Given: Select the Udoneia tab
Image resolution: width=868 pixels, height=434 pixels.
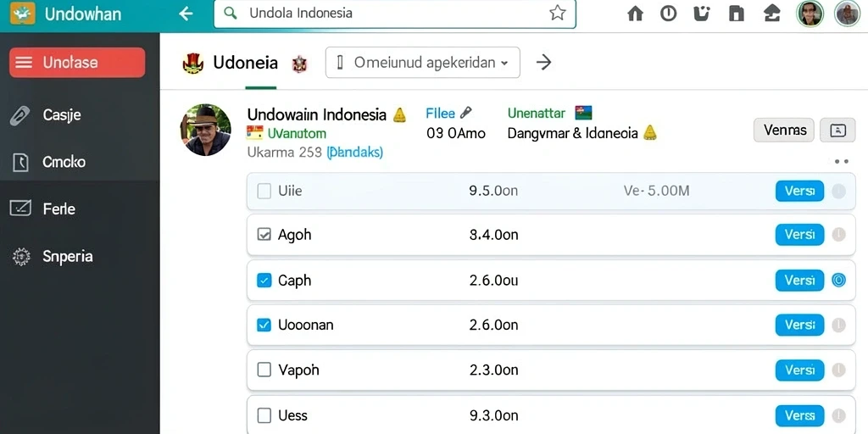Looking at the screenshot, I should click(x=245, y=63).
